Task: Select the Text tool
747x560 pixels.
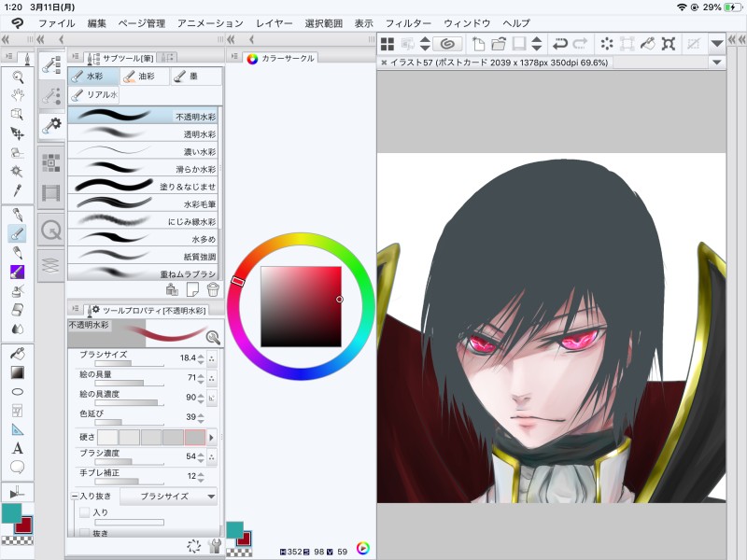Action: (x=18, y=448)
